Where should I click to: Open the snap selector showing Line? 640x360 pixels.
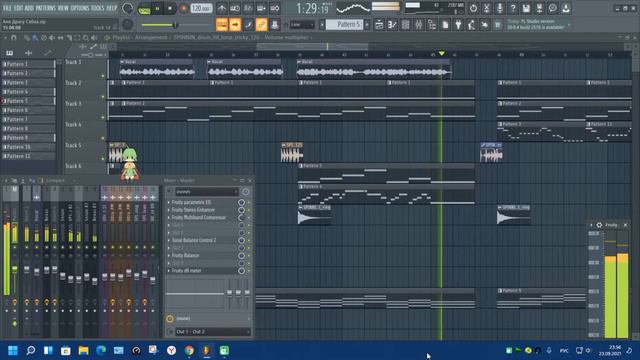coord(302,25)
